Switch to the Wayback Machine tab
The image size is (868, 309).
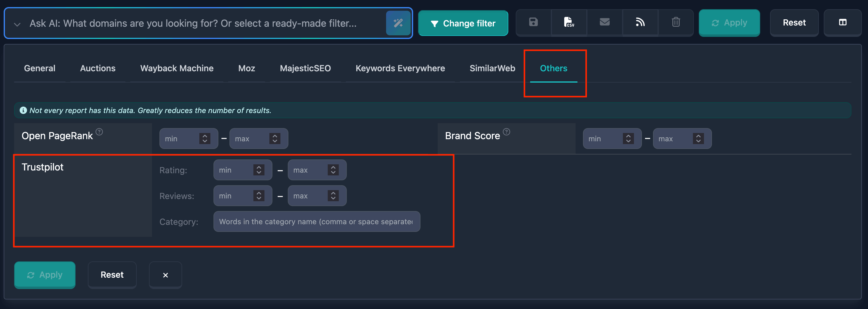click(177, 68)
